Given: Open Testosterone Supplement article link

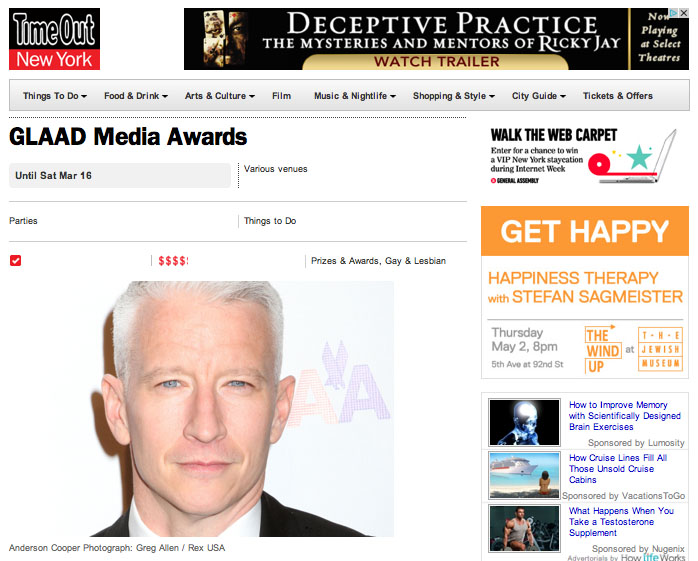Looking at the screenshot, I should tap(621, 522).
